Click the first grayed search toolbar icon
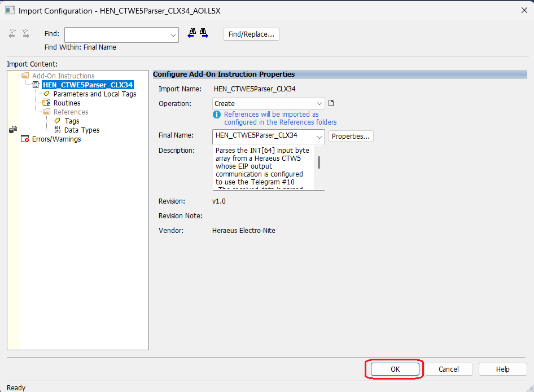Screen dimensions: 534x392 pyautogui.click(x=12, y=33)
